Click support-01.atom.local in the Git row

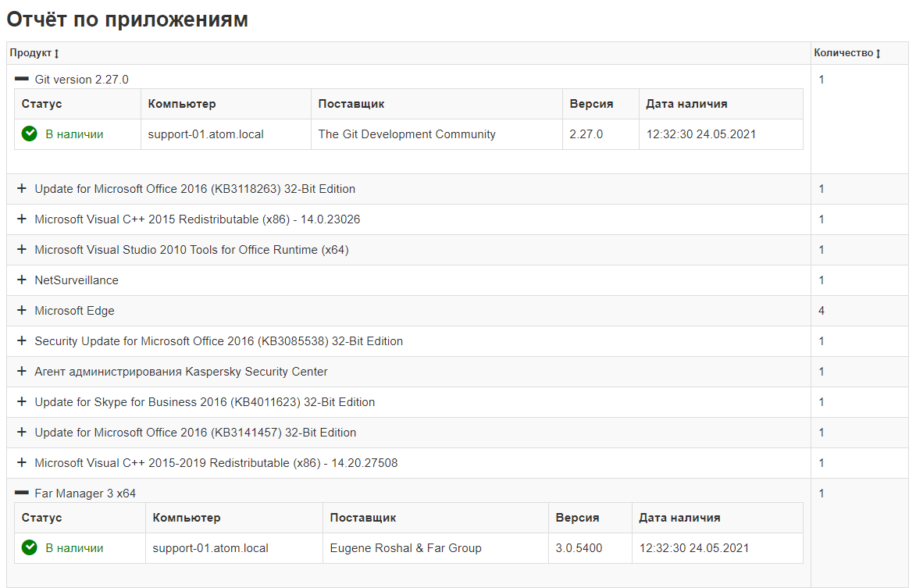[206, 134]
